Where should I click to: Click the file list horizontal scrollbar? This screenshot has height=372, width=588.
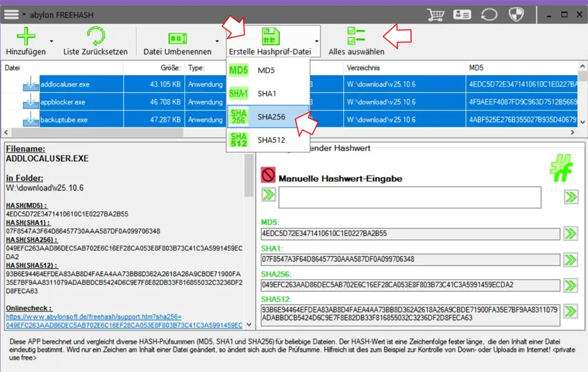click(97, 133)
